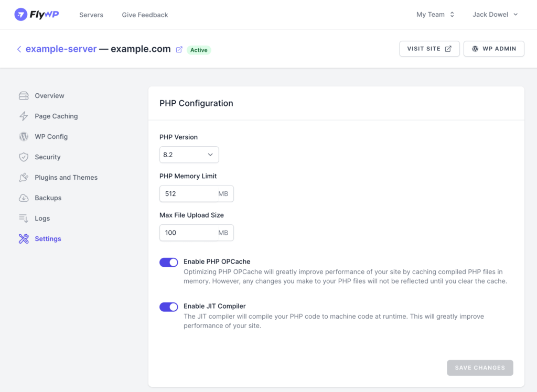Click the WP Config WordPress icon
Screen dimensions: 537x392
click(x=24, y=137)
